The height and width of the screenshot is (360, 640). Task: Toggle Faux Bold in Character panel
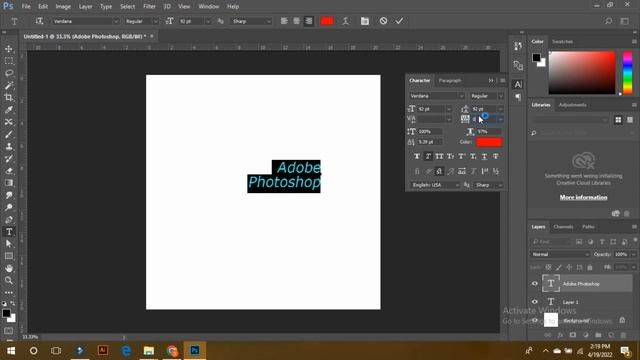click(417, 156)
